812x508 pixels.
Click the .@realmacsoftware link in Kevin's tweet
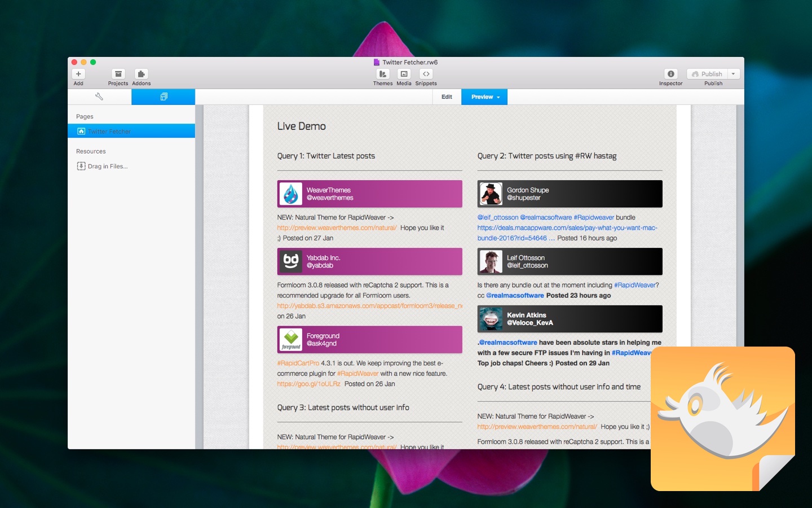(x=507, y=342)
